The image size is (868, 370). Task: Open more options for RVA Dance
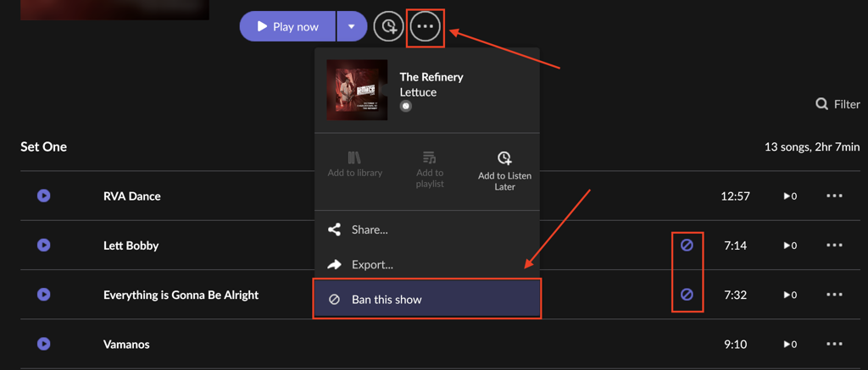[x=834, y=196]
